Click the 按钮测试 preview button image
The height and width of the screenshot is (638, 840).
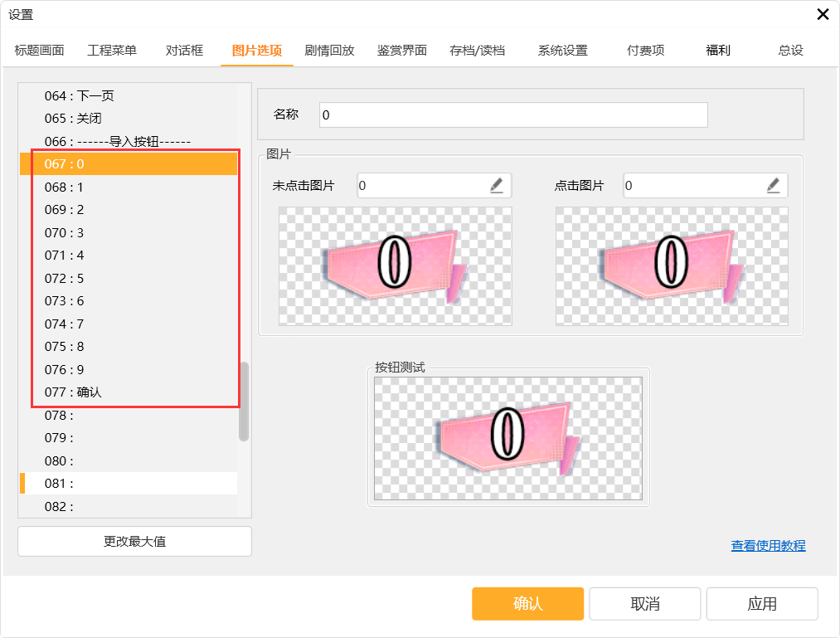coord(507,437)
